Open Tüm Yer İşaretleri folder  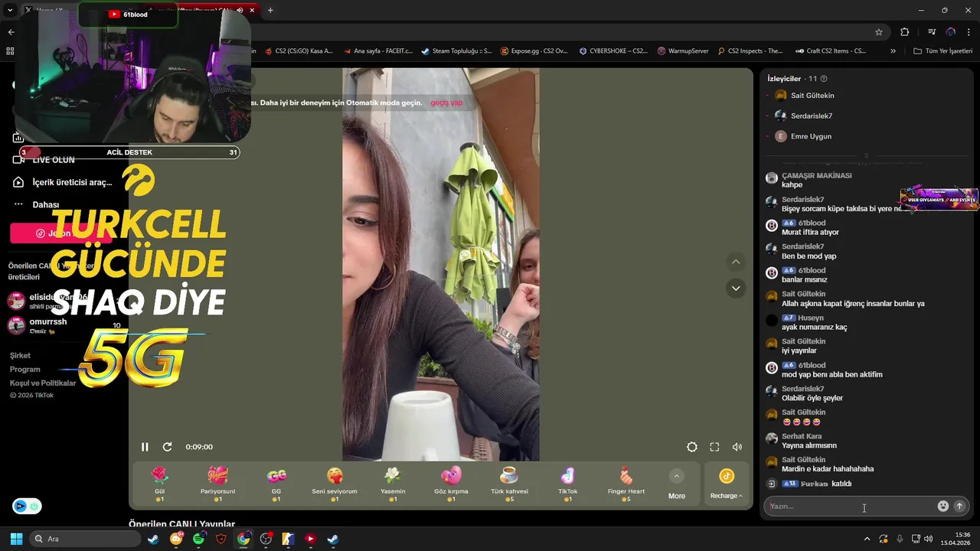tap(942, 51)
